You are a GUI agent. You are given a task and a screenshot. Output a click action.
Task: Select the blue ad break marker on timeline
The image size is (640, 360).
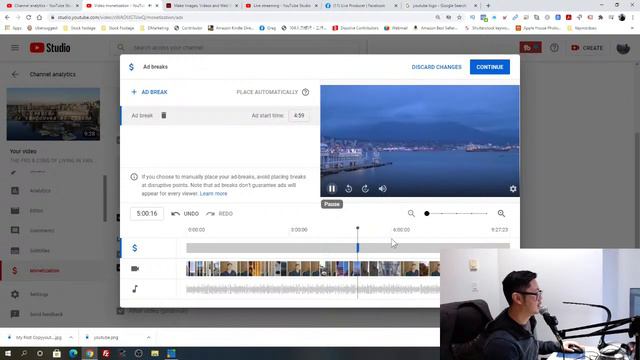[x=358, y=247]
